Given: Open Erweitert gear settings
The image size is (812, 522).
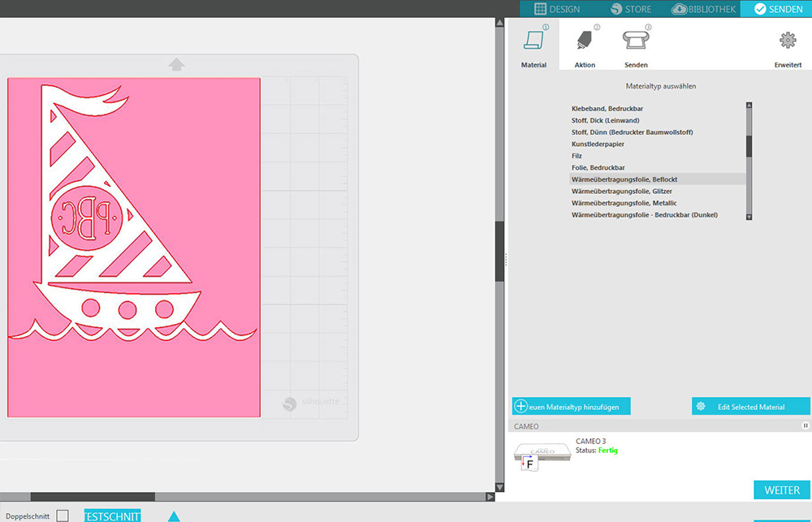Looking at the screenshot, I should pos(788,41).
